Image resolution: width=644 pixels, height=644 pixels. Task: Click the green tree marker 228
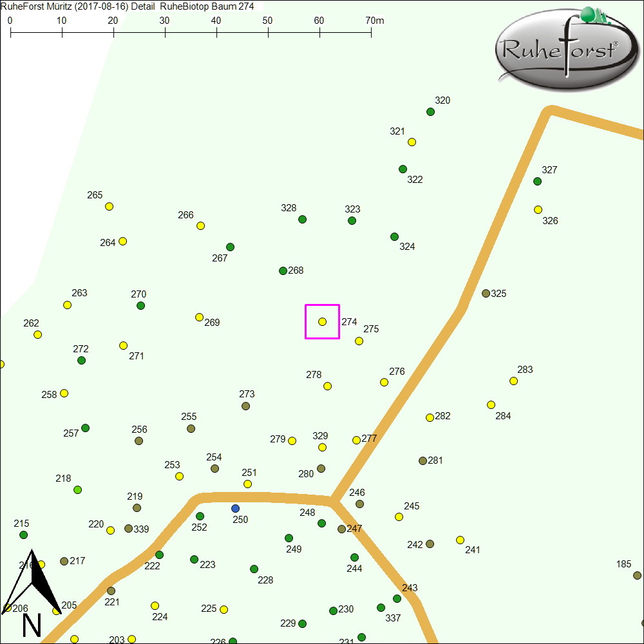coord(254,569)
